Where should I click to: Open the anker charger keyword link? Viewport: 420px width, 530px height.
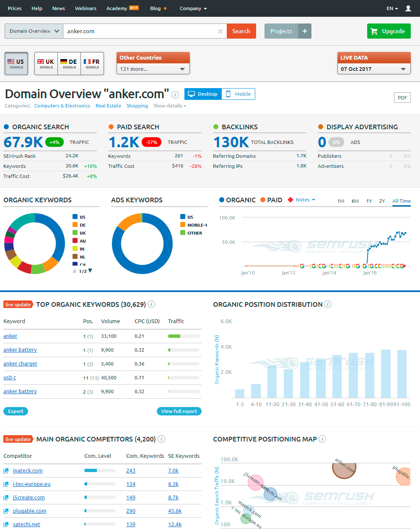(20, 364)
